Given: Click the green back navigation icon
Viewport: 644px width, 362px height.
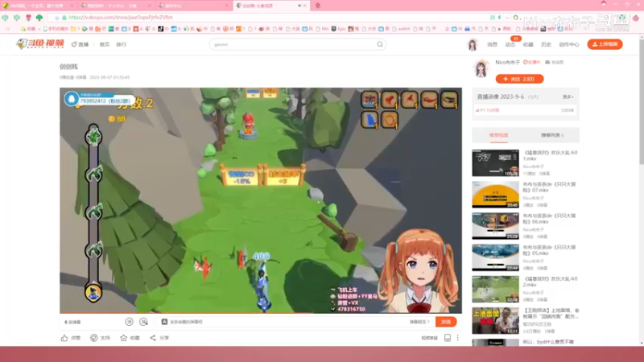Looking at the screenshot, I should tap(6, 18).
